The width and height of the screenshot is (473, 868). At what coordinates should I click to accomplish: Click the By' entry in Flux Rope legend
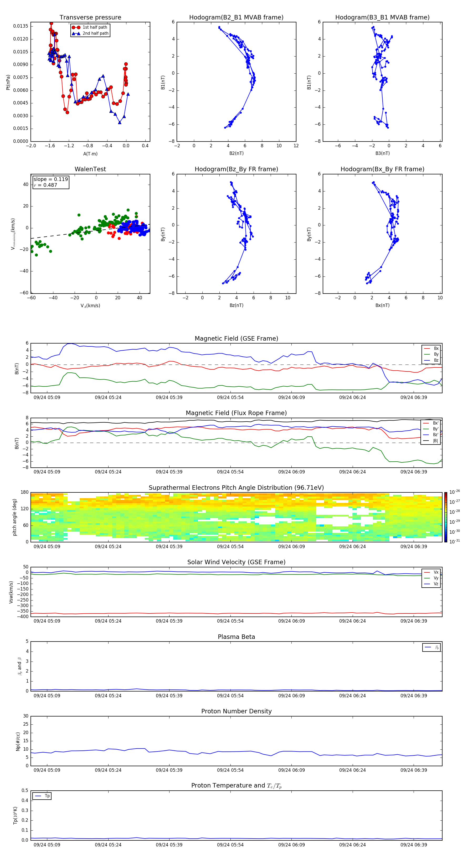tap(431, 429)
